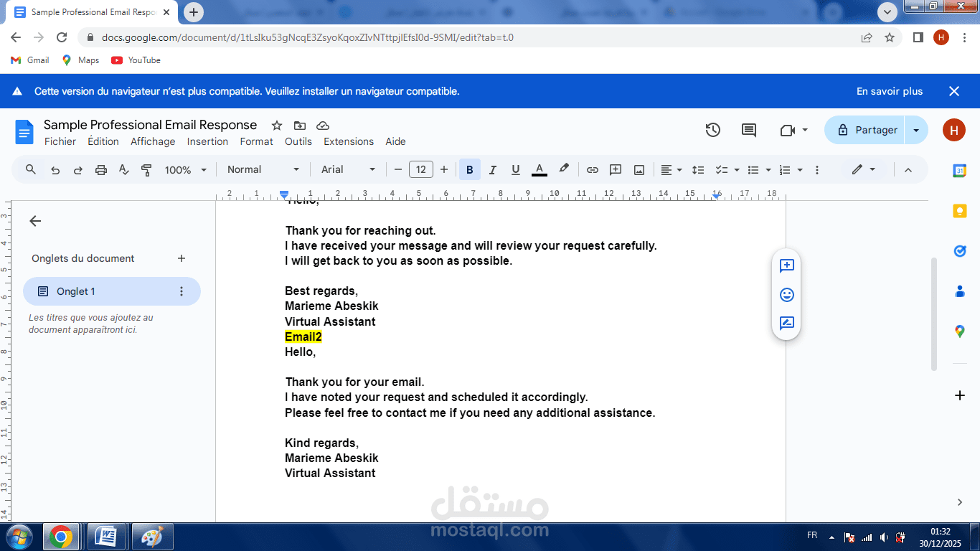The image size is (980, 551).
Task: Open the video call options
Action: coord(794,130)
